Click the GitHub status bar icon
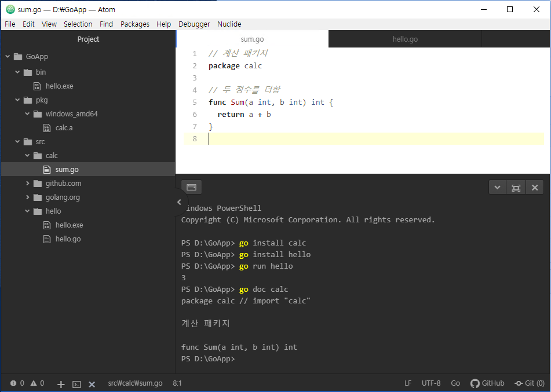The height and width of the screenshot is (392, 551). [x=487, y=383]
